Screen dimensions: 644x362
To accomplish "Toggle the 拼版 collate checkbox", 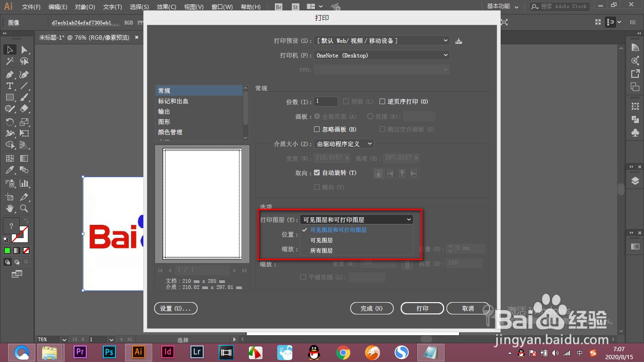I will (346, 101).
